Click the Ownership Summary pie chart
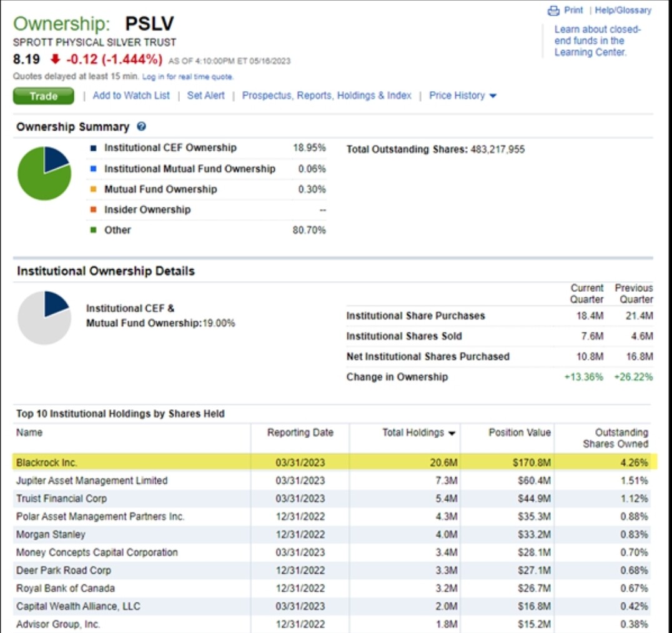The width and height of the screenshot is (672, 633). coord(44,173)
